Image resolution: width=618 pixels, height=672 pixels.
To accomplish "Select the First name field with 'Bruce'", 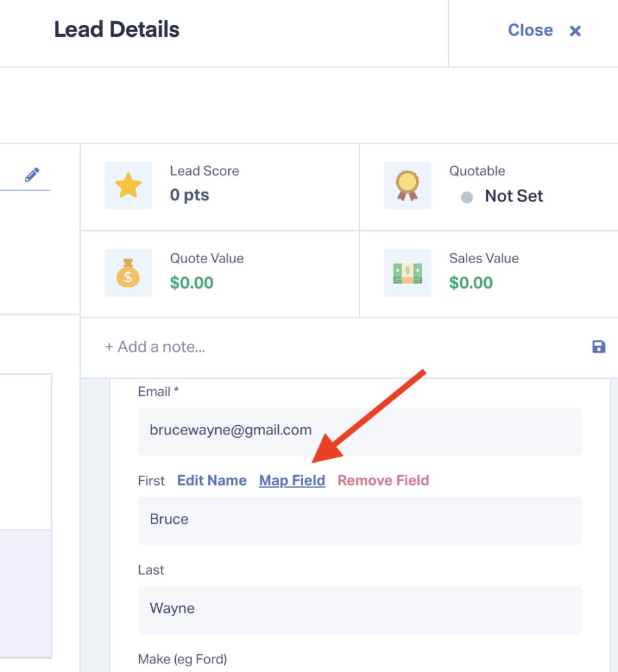I will 360,520.
